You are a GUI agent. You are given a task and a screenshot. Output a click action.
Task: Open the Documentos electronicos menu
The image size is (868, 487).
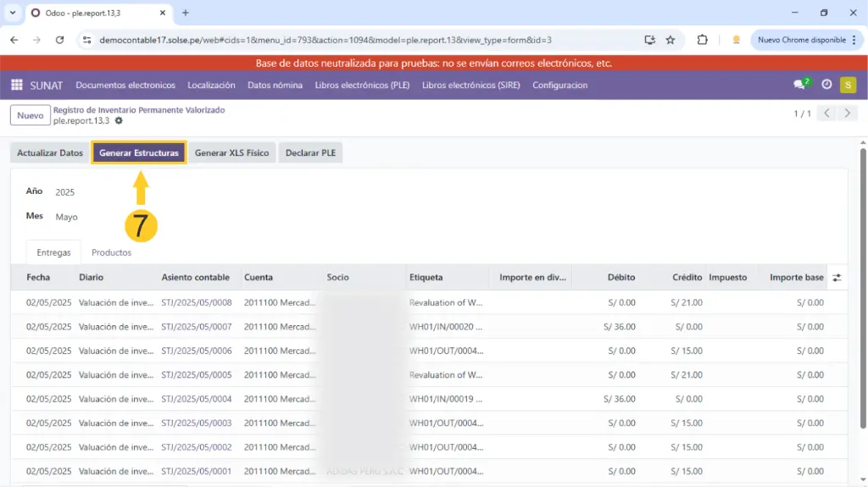click(125, 85)
